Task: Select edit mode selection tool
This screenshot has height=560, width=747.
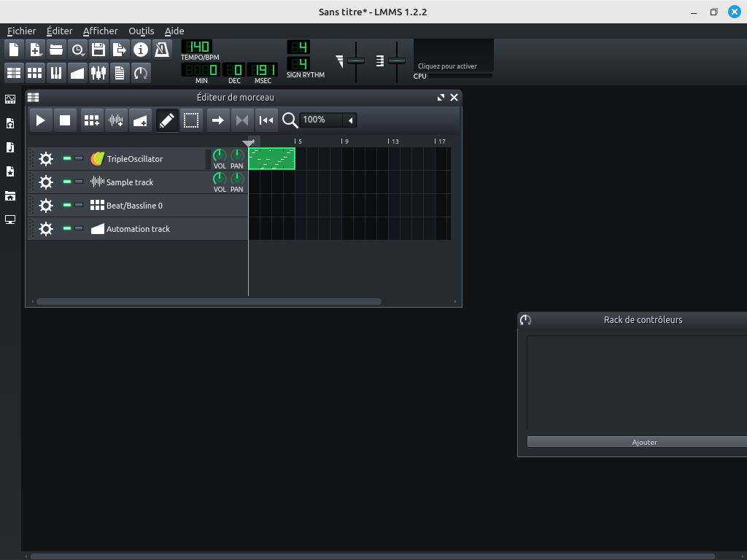Action: tap(191, 120)
